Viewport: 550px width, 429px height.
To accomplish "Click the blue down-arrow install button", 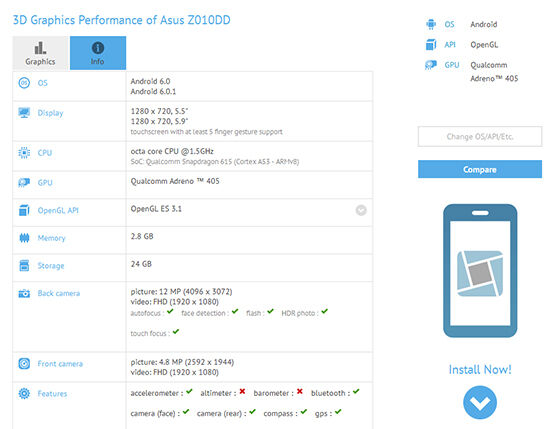I will [480, 402].
